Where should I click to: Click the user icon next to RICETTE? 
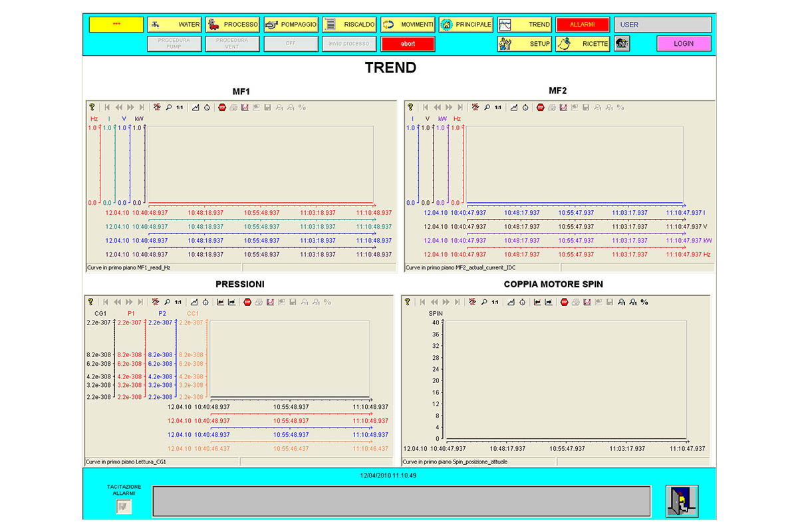click(622, 44)
